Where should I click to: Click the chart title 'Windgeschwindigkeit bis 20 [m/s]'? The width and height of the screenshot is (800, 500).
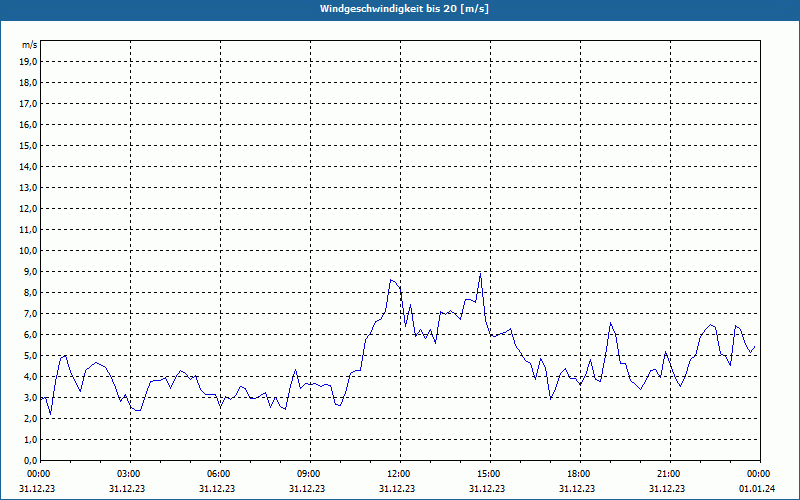(404, 9)
